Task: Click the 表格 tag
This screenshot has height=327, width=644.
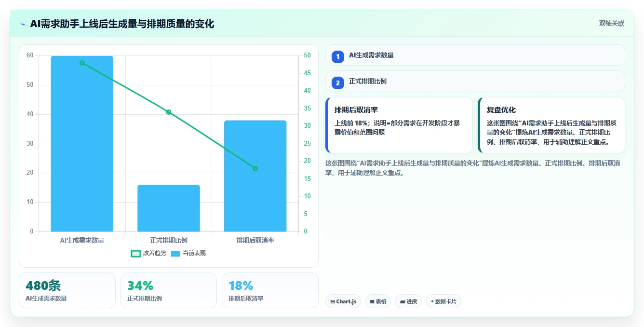Action: [x=378, y=301]
